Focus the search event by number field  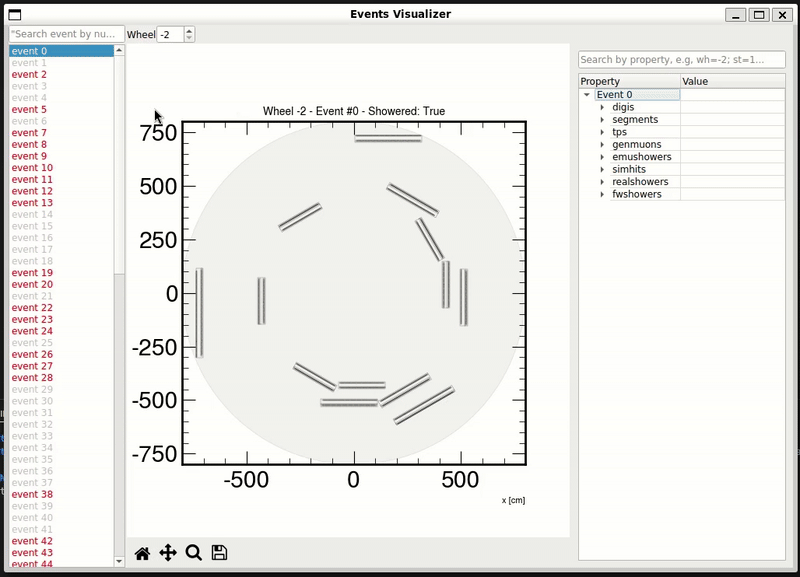tap(66, 34)
